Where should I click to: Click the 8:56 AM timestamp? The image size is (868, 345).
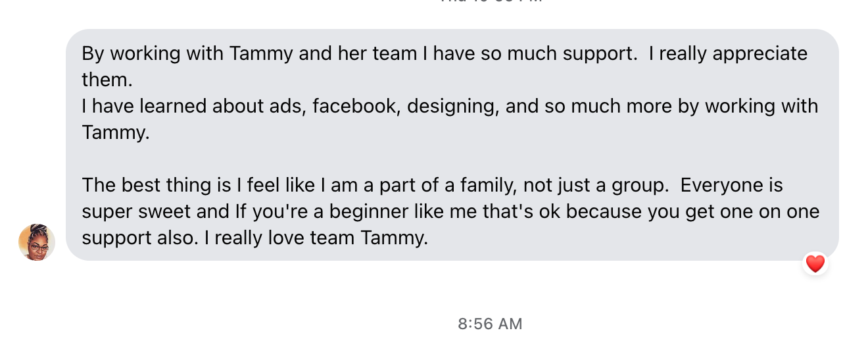pos(490,324)
